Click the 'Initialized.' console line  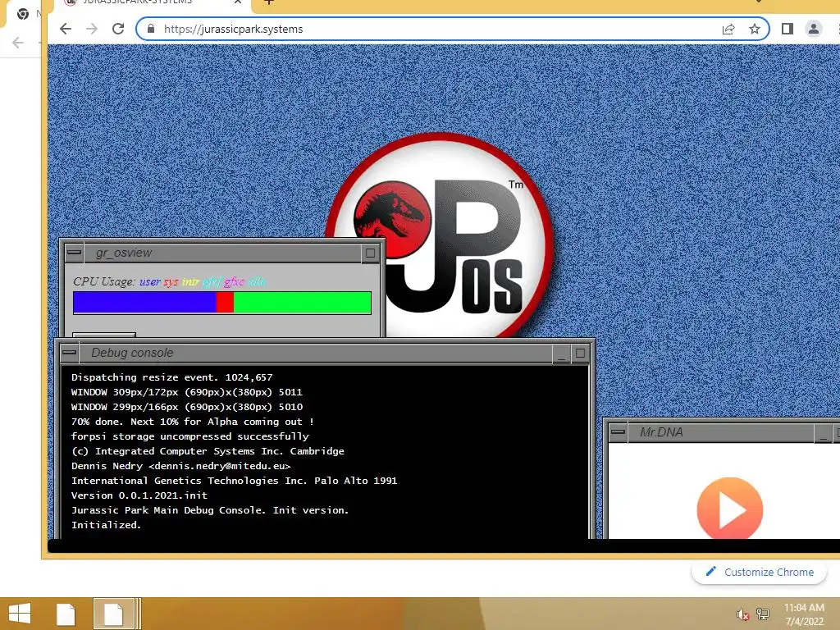pyautogui.click(x=106, y=525)
